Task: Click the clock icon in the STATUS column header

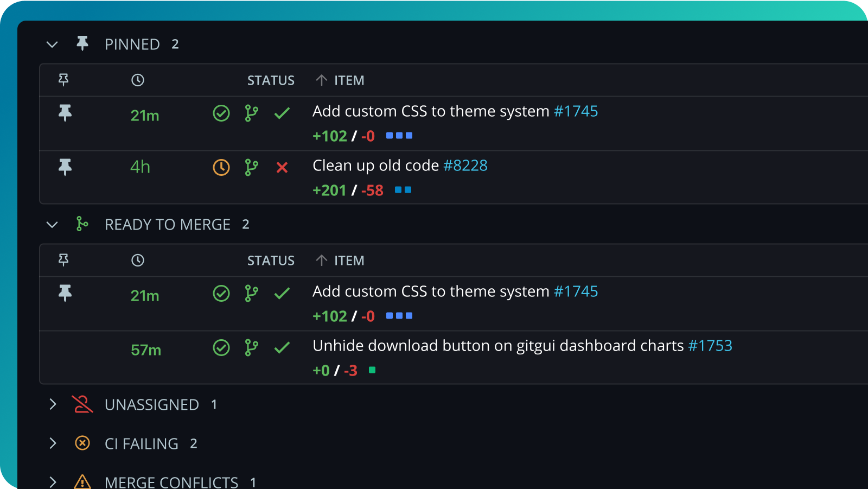Action: click(138, 80)
